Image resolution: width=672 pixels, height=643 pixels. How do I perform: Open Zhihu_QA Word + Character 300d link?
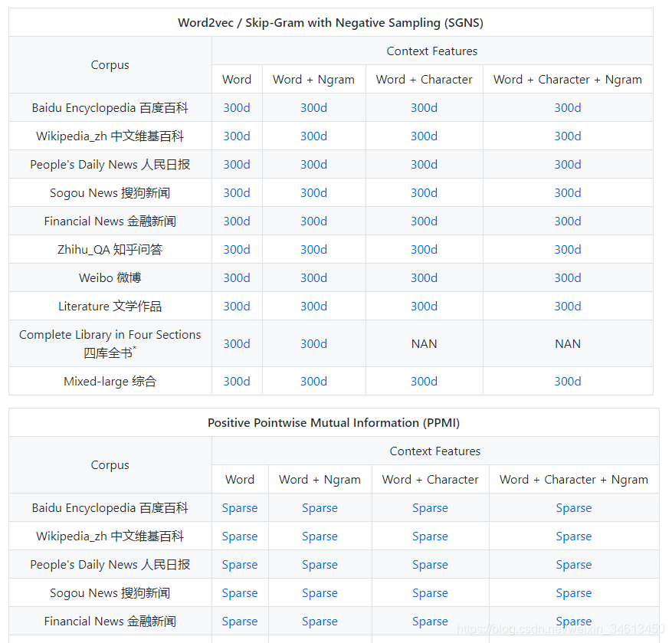(x=425, y=250)
